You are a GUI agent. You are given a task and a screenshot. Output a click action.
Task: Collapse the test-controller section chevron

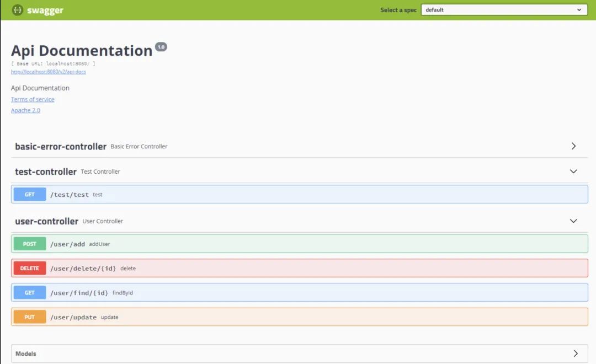[573, 172]
